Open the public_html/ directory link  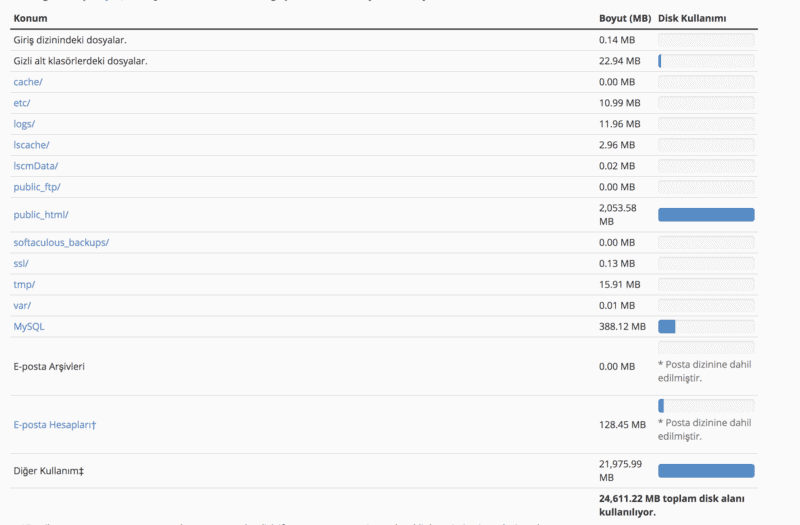41,215
